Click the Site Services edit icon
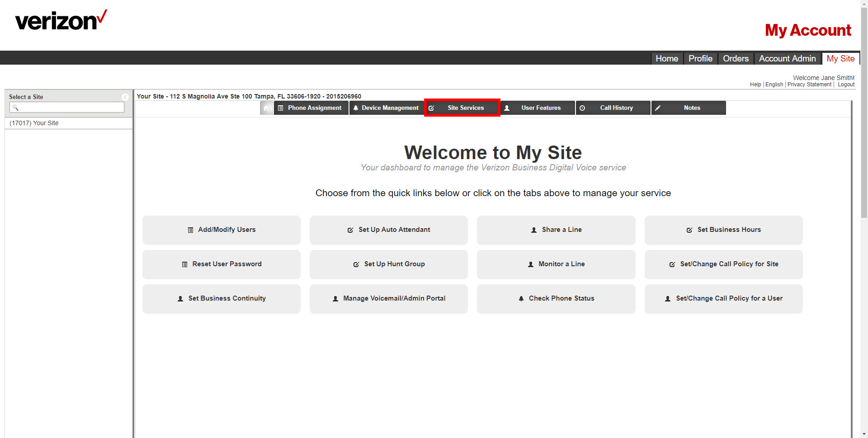Image resolution: width=868 pixels, height=438 pixels. (431, 108)
